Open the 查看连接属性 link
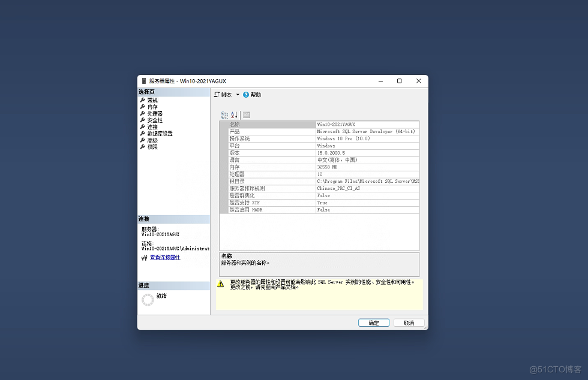The image size is (588, 380). point(165,258)
